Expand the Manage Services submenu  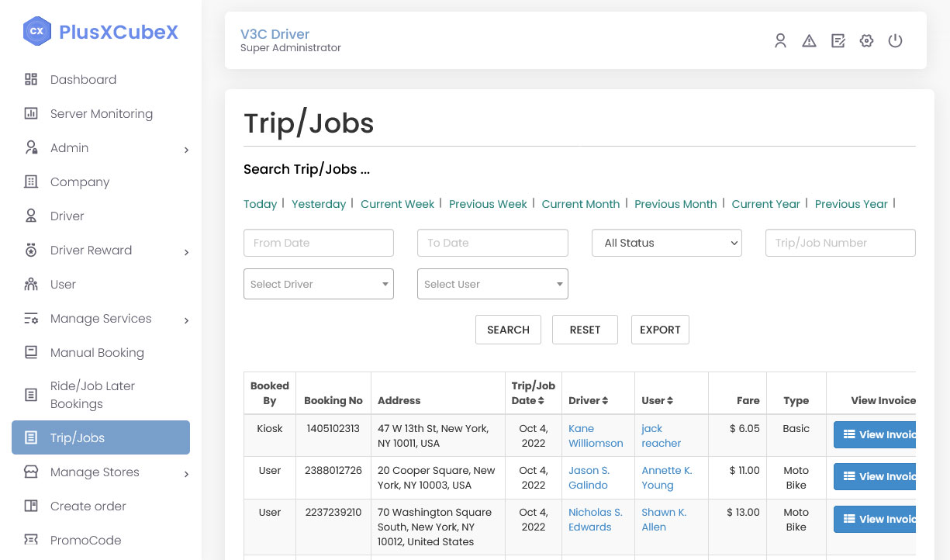point(101,318)
